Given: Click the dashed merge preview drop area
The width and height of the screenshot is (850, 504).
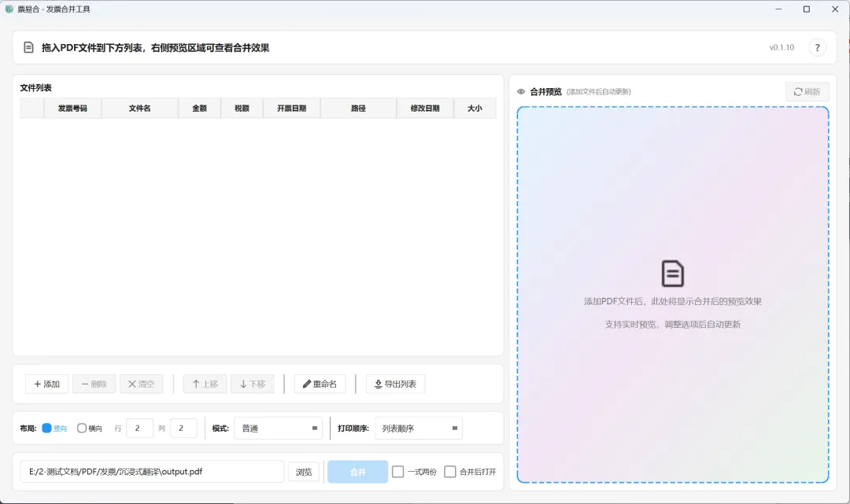Looking at the screenshot, I should tap(673, 295).
